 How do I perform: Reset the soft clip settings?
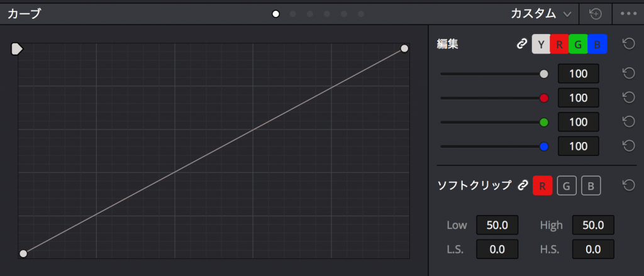pyautogui.click(x=627, y=185)
